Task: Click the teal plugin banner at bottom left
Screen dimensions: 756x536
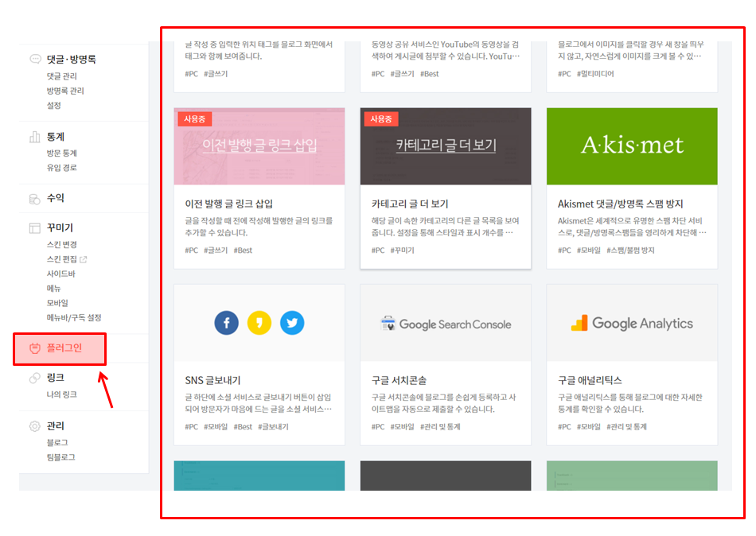Action: [259, 476]
